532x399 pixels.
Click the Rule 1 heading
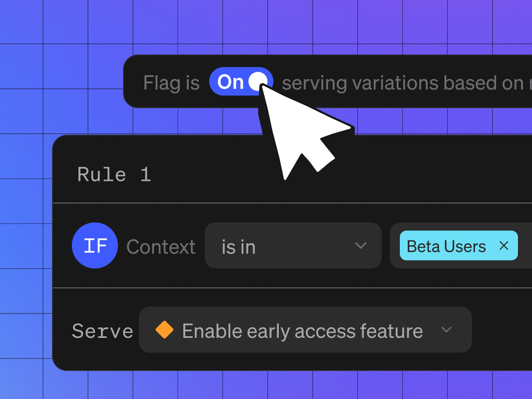coord(114,174)
